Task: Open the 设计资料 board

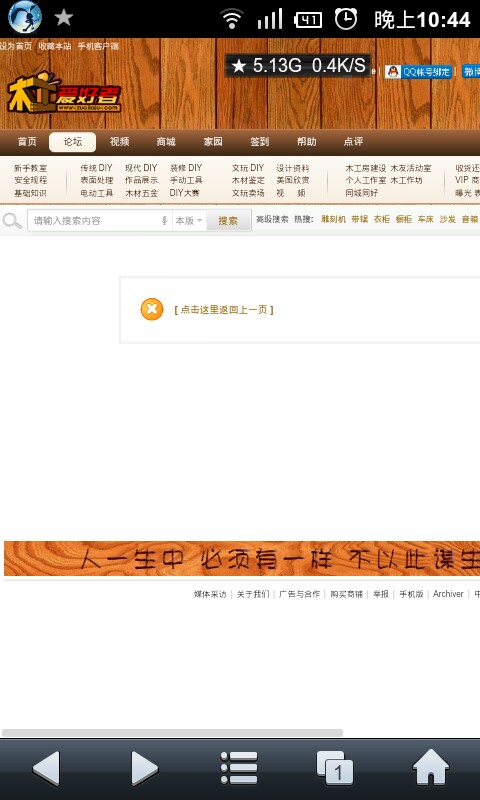Action: pyautogui.click(x=293, y=168)
